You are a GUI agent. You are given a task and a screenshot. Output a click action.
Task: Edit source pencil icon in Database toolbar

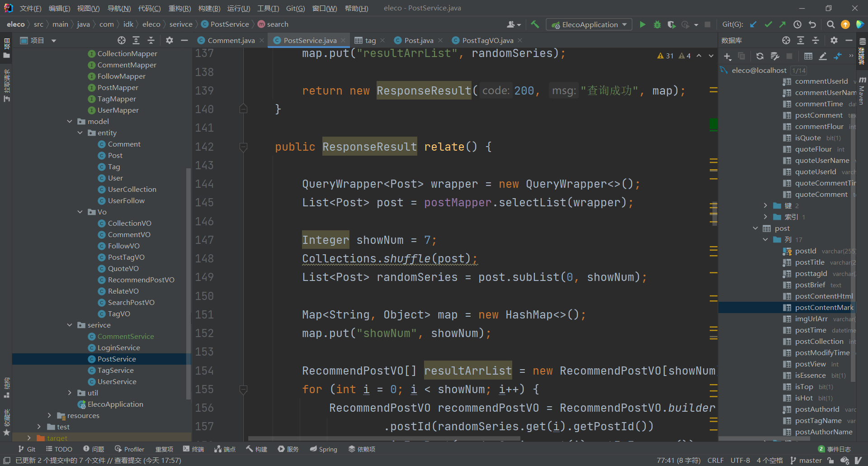tap(823, 56)
